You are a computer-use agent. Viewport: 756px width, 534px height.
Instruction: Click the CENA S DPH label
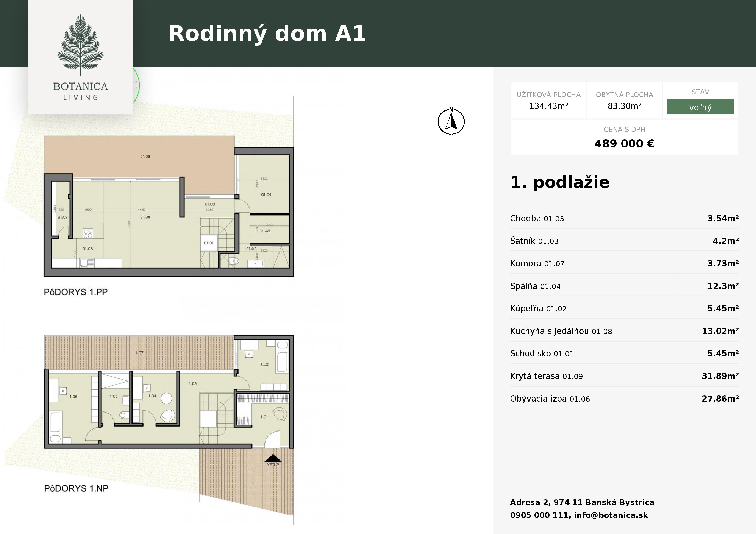(x=624, y=129)
